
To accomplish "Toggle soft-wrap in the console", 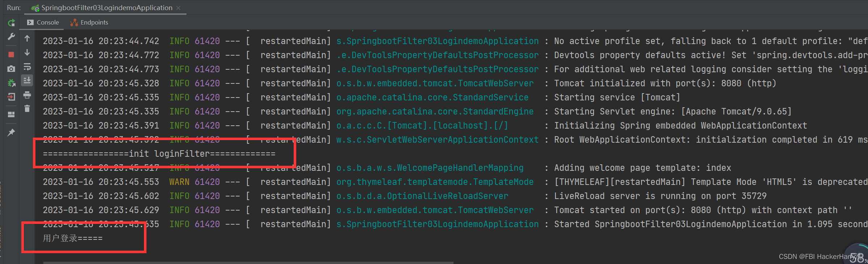I will coord(27,67).
